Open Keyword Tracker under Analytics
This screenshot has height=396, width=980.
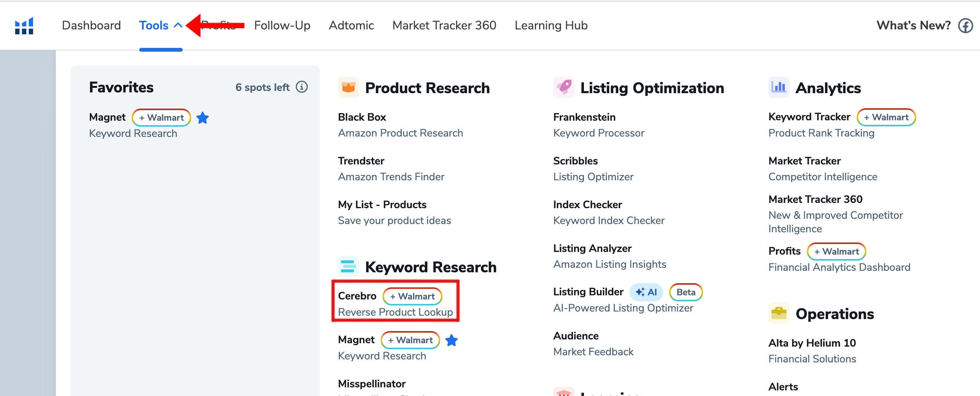[x=809, y=117]
